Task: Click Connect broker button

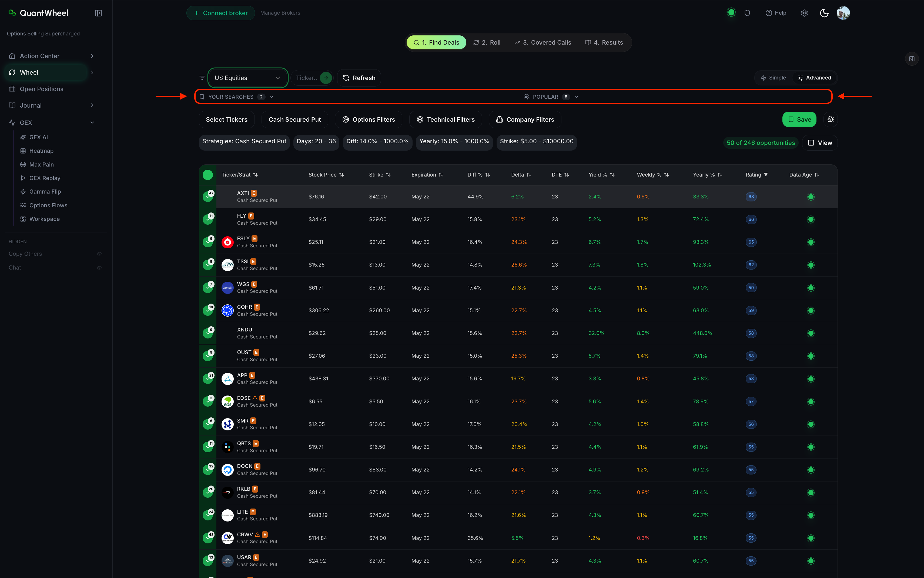Action: point(220,13)
